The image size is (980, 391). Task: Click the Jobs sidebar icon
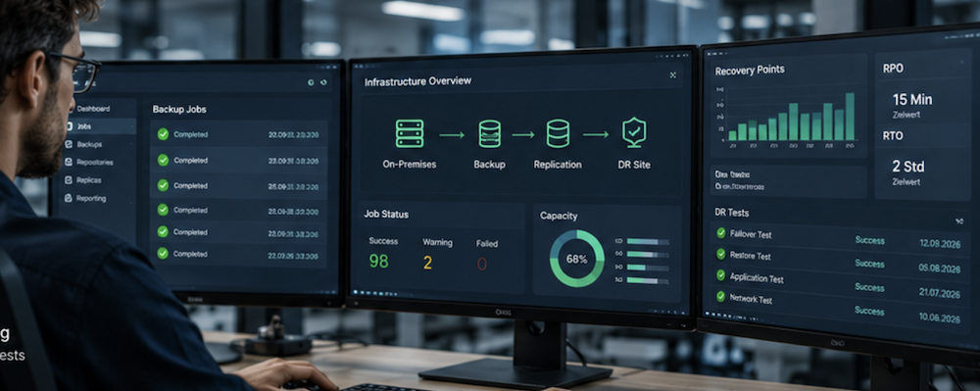click(x=69, y=126)
